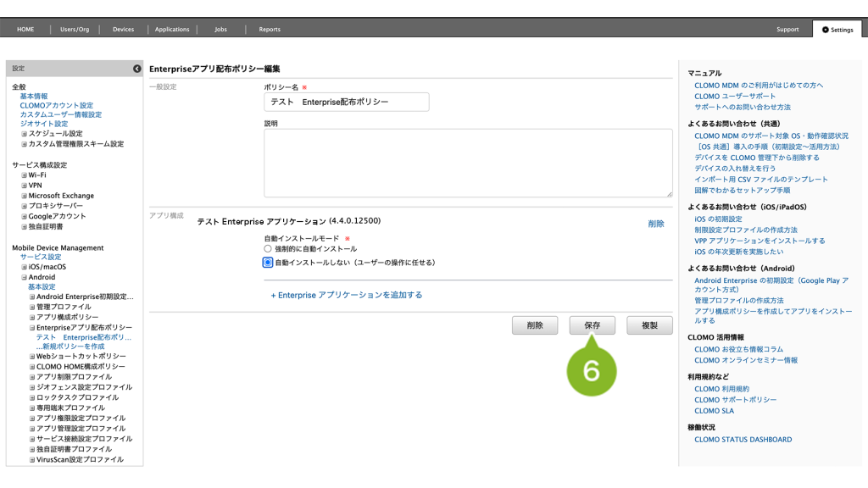Expand the スケジュール設定 tree node
Viewport: 868px width, 488px height.
click(x=25, y=134)
